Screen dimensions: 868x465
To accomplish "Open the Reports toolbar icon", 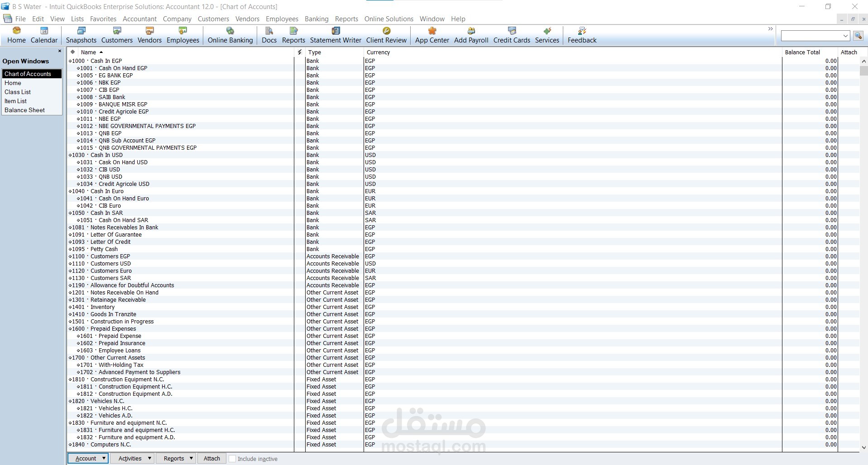I will [293, 35].
